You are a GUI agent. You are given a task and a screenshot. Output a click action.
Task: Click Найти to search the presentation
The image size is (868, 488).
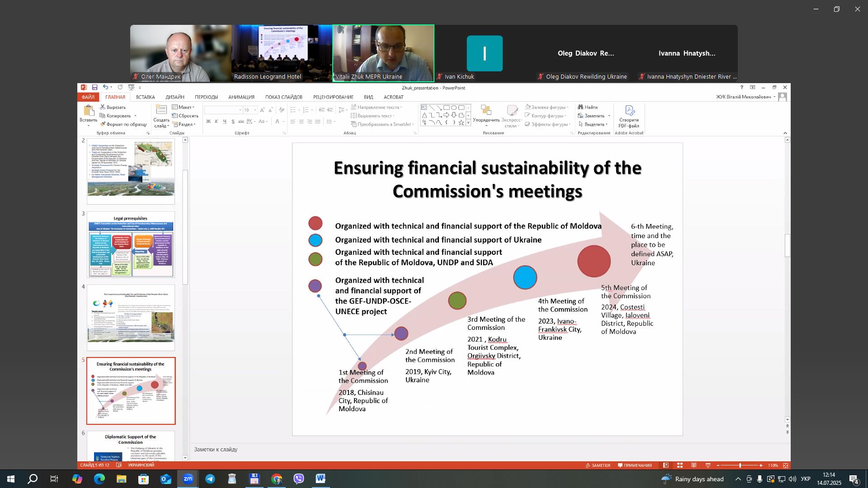click(588, 107)
